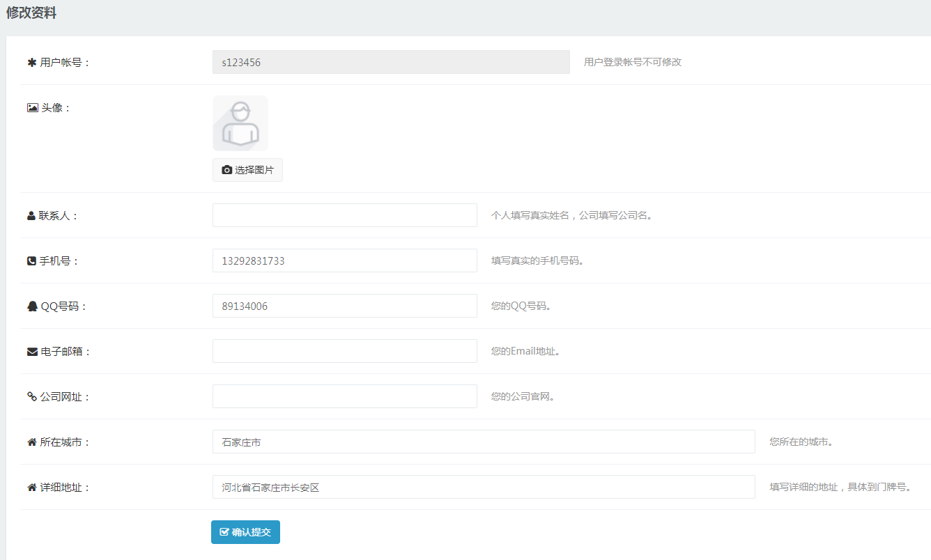The height and width of the screenshot is (560, 931).
Task: Click the 头像： label text
Action: pos(56,108)
